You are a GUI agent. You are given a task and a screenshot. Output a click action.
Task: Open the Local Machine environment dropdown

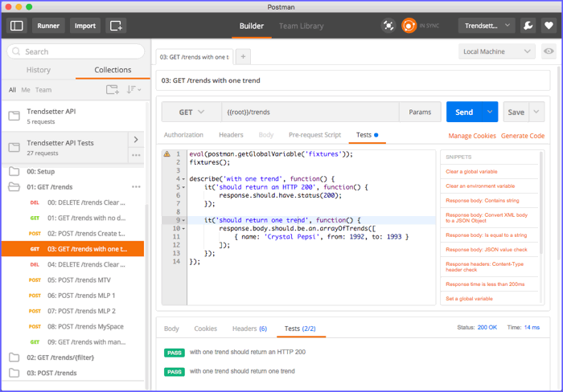[496, 51]
